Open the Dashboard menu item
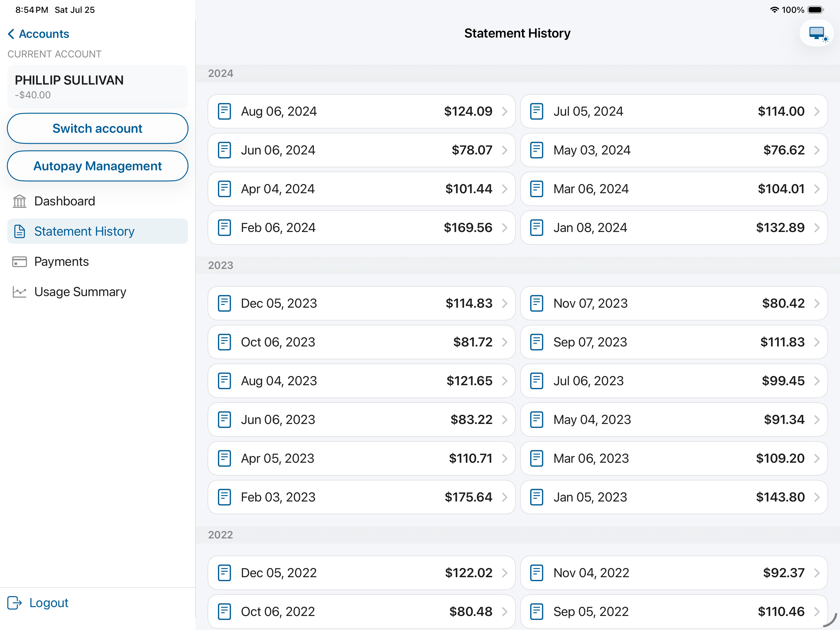This screenshot has height=630, width=840. (x=98, y=201)
